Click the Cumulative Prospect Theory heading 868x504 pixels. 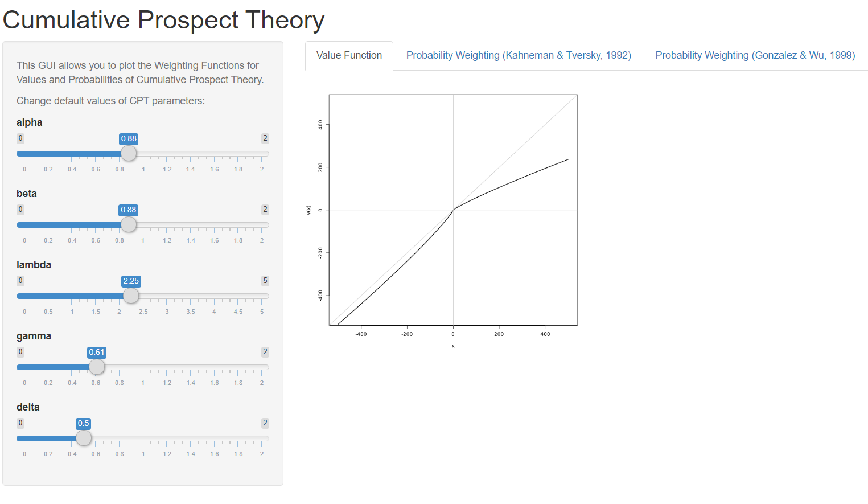click(x=163, y=20)
